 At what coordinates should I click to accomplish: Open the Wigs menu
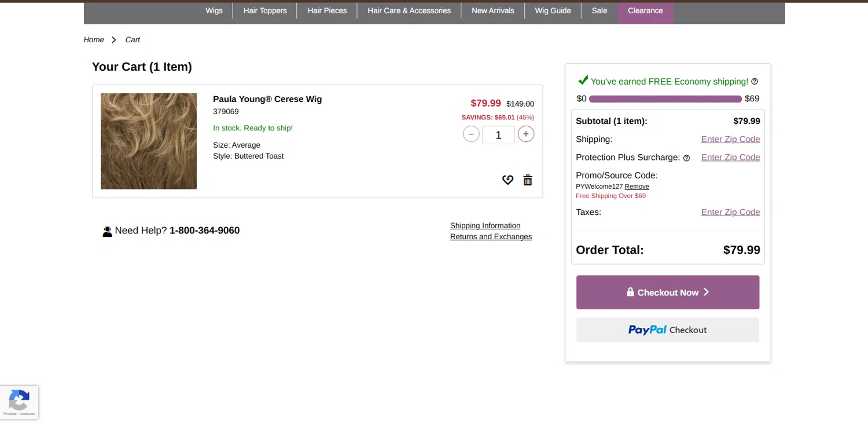pos(214,11)
